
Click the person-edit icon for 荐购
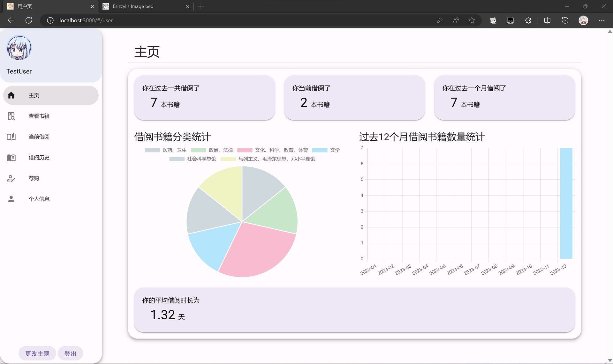pyautogui.click(x=11, y=178)
